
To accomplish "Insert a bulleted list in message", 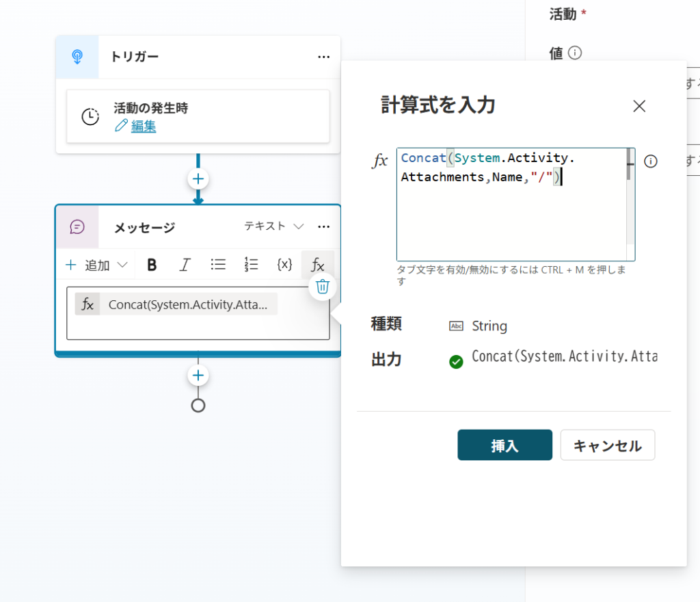I will pos(218,265).
